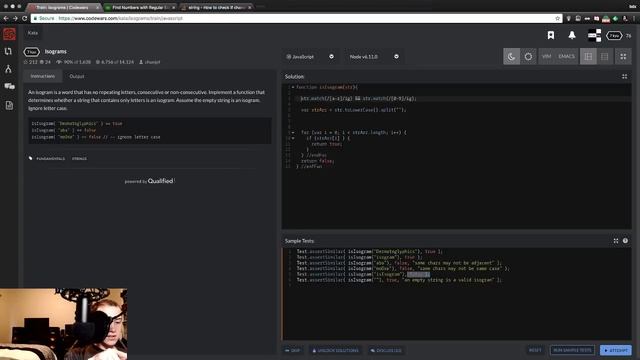Click the 212 stars count
640x360 pixels.
pyautogui.click(x=31, y=62)
